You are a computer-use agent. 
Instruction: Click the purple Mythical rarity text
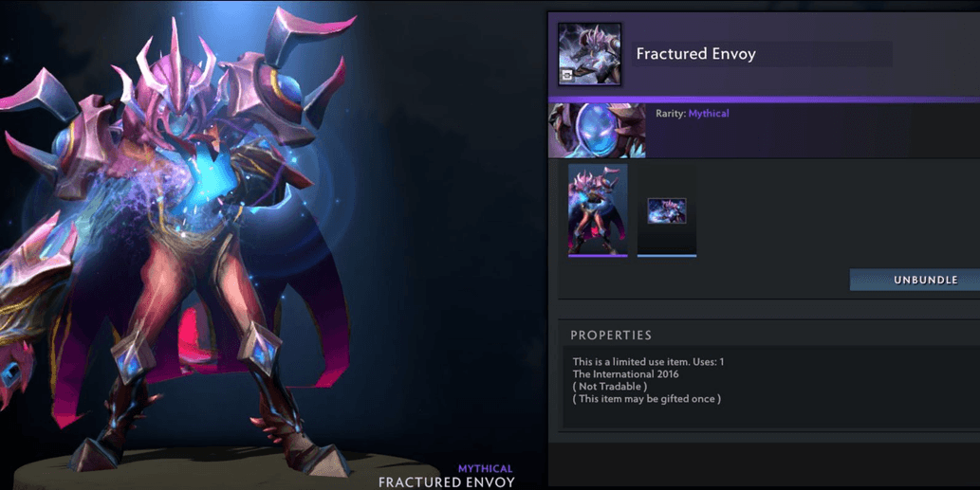tap(708, 114)
